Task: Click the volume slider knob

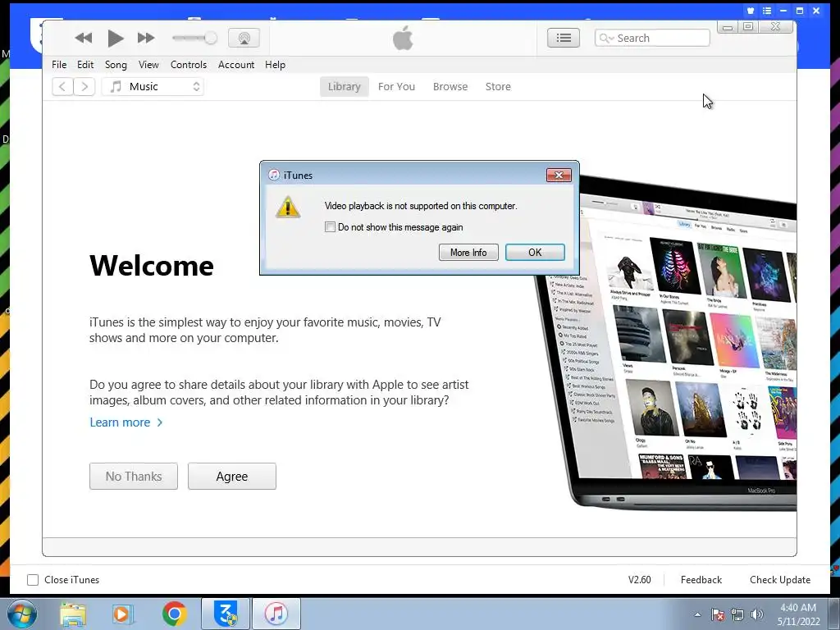Action: (211, 38)
